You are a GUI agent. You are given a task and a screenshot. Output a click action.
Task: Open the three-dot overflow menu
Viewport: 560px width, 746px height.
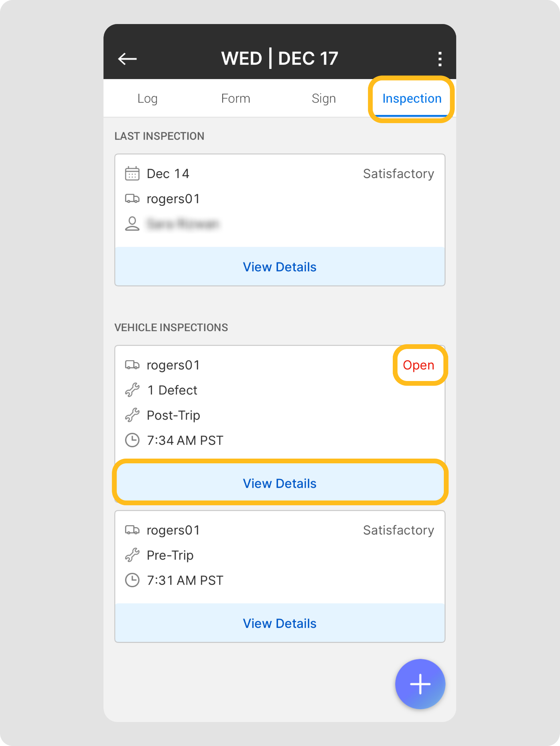(x=440, y=59)
